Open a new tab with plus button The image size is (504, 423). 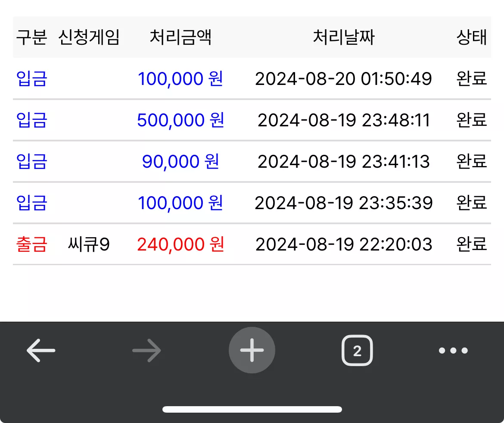[252, 350]
